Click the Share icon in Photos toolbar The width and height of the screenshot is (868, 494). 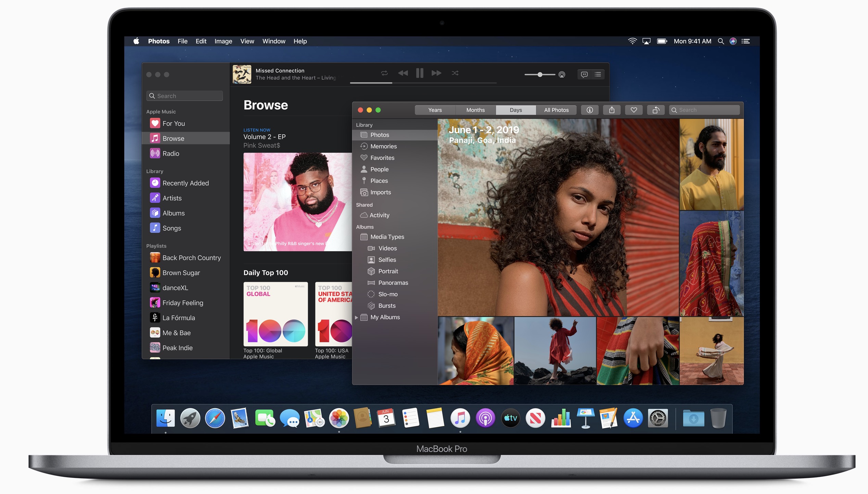coord(612,110)
